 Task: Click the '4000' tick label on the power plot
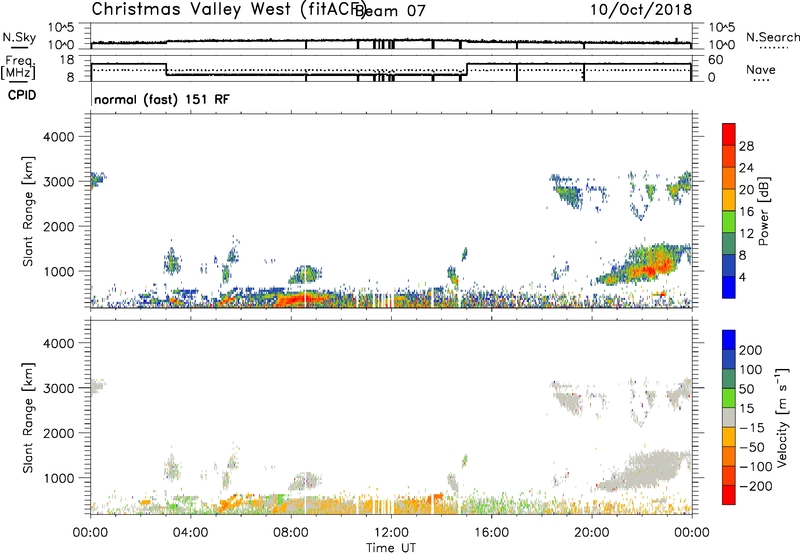point(58,137)
